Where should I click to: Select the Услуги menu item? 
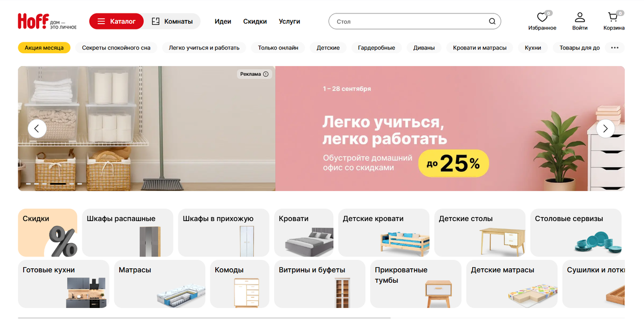(289, 21)
